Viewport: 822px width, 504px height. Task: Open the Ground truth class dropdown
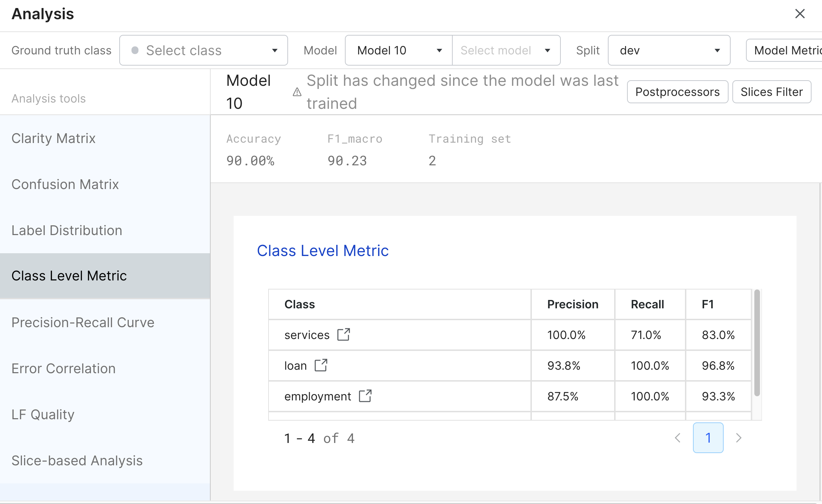tap(204, 50)
